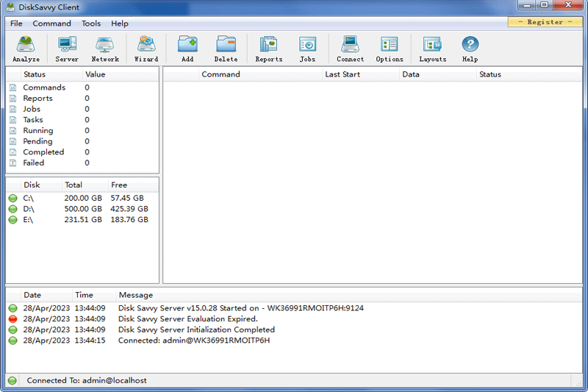The width and height of the screenshot is (588, 392).
Task: Click the Jobs status row icon
Action: pos(13,109)
